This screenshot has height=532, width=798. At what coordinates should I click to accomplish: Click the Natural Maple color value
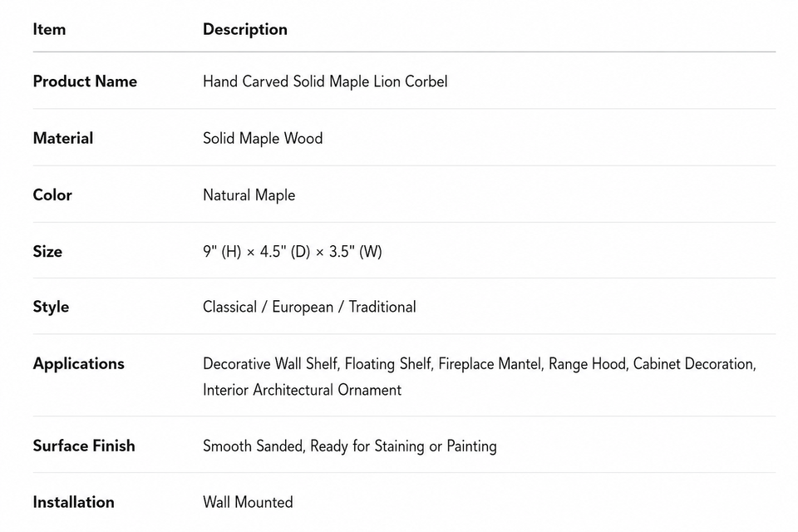coord(249,195)
